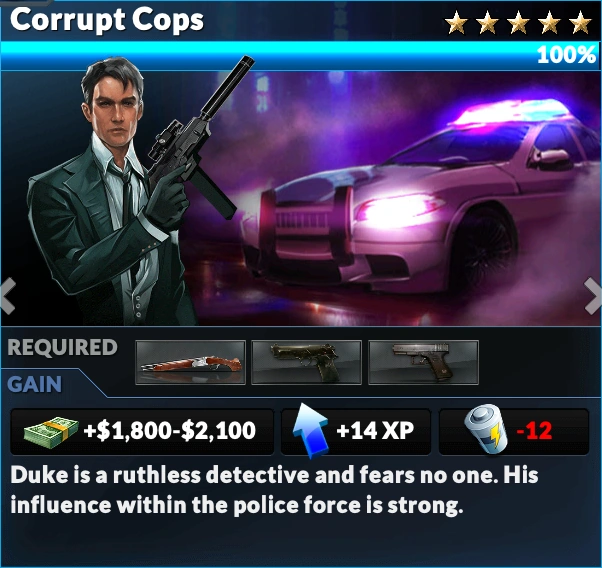The image size is (602, 568).
Task: Click the blue XP arrow icon
Action: point(310,431)
